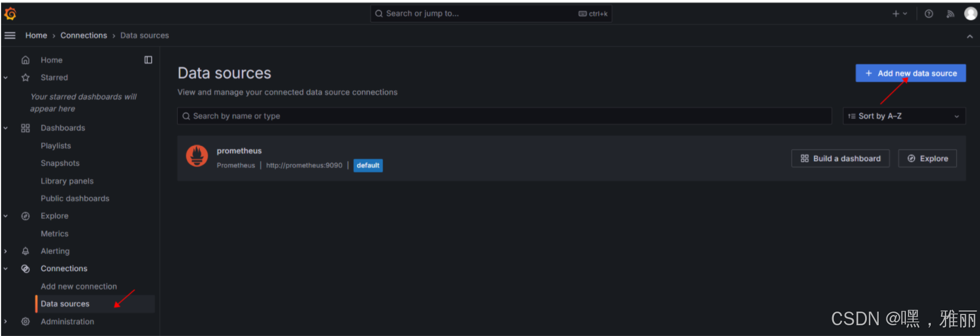Focus the Search or jump to field

coord(491,14)
